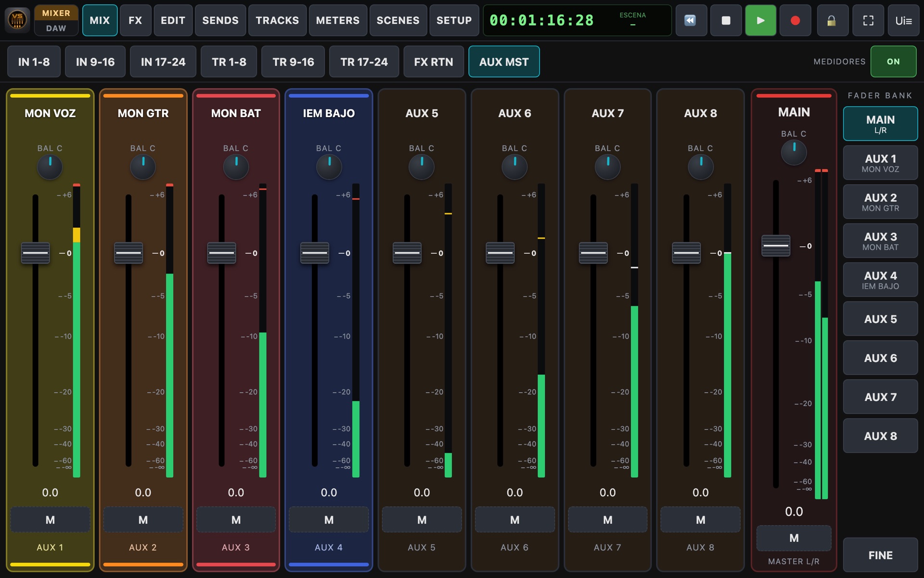This screenshot has height=578, width=924.
Task: Click the AUX 8 channel fader handle
Action: pos(686,253)
